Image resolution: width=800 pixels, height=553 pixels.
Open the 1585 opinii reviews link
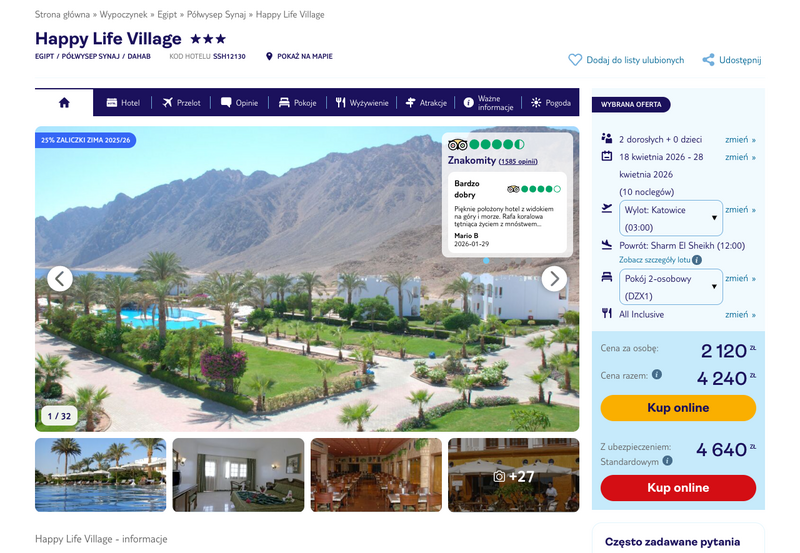point(518,162)
